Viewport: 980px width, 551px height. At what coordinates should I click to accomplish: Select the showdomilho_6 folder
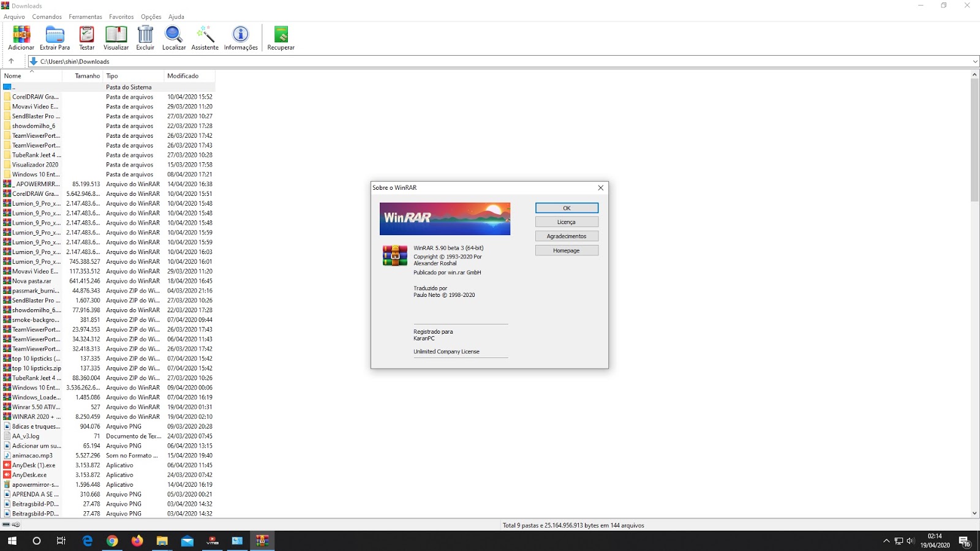(108, 126)
